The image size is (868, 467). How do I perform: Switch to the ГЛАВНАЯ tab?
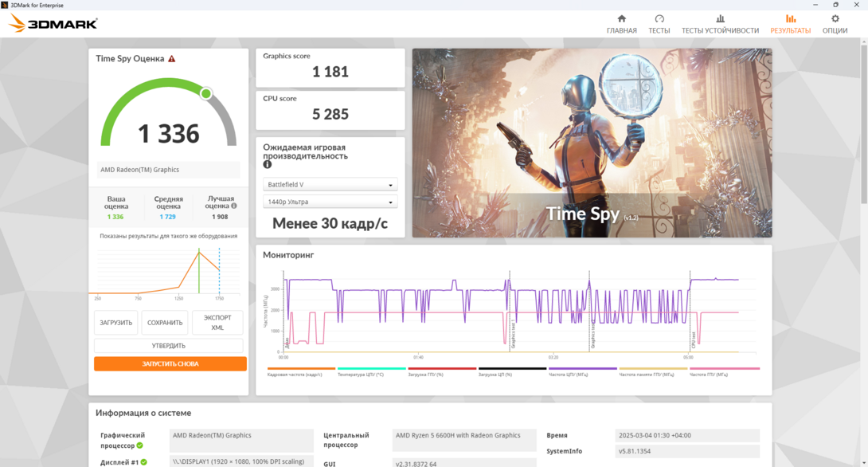(x=621, y=22)
